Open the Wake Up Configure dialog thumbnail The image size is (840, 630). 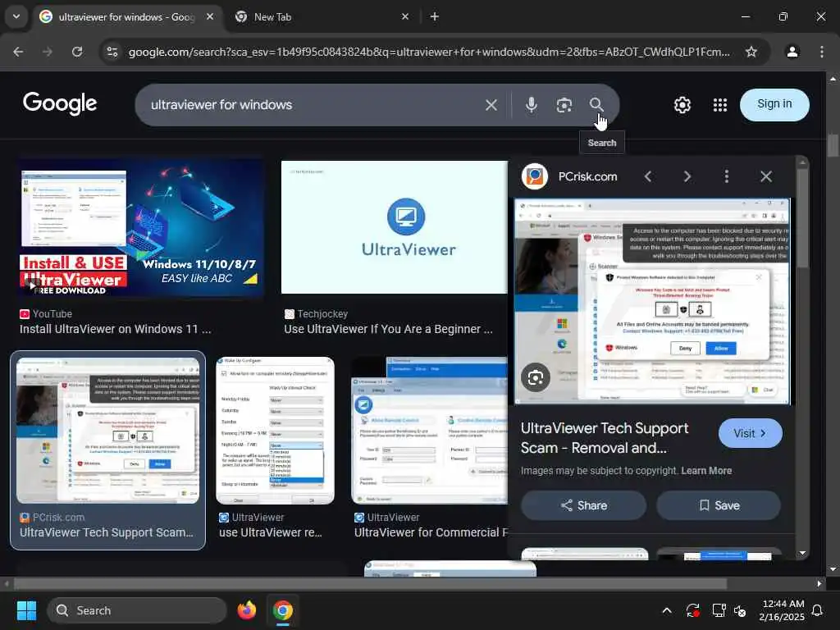pyautogui.click(x=275, y=431)
